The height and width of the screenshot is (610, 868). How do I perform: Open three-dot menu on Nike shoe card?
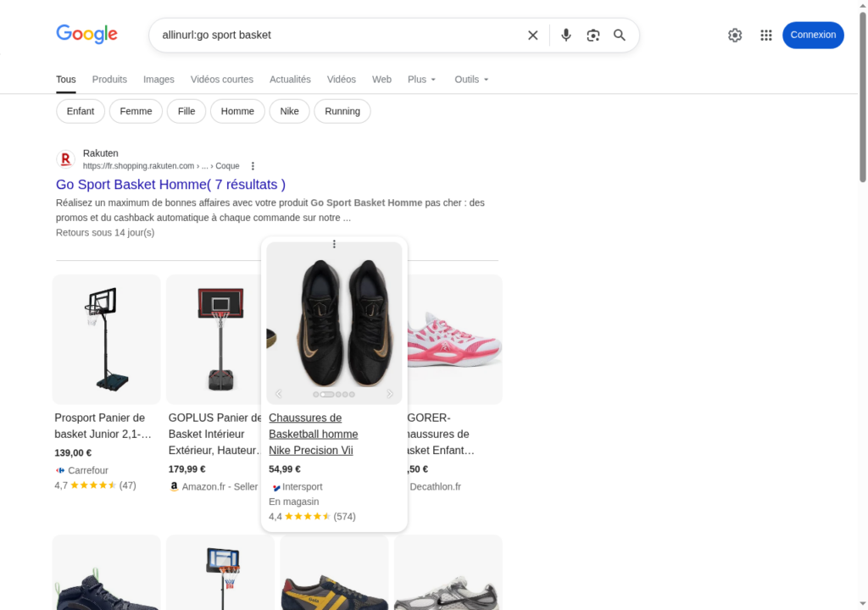click(x=334, y=244)
